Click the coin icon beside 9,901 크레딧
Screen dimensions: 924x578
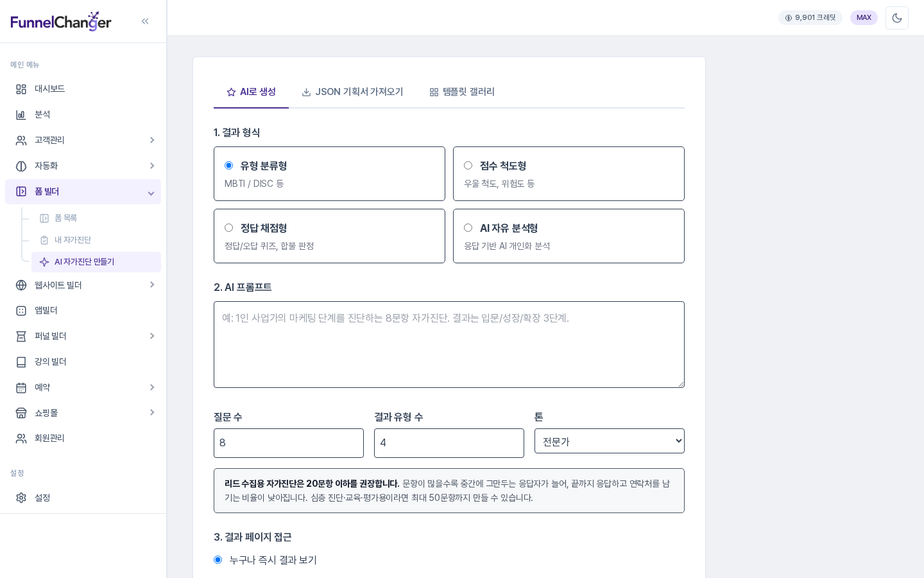[789, 18]
